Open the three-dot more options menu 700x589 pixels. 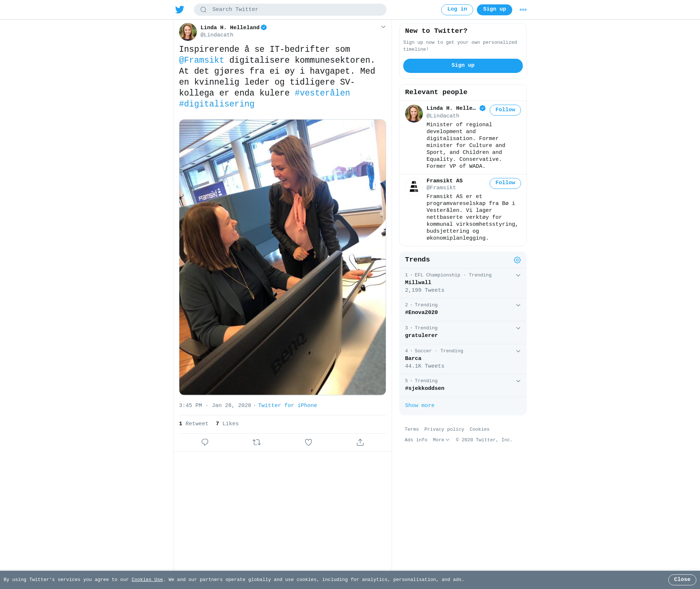523,10
